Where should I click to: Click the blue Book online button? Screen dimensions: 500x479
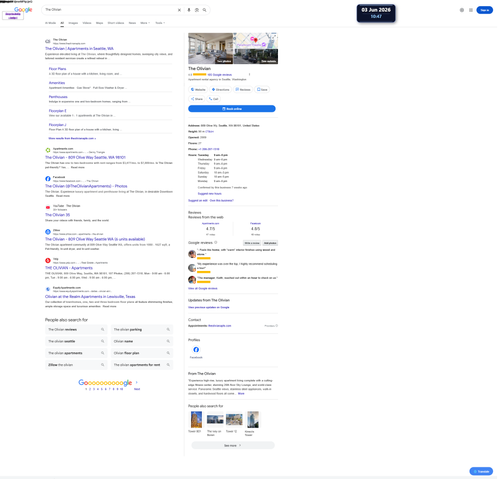232,109
